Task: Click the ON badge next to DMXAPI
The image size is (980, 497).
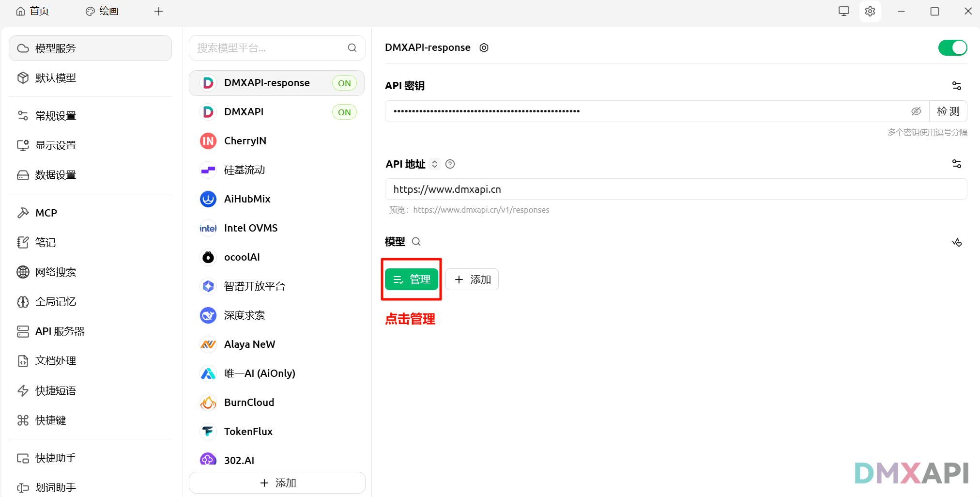Action: coord(344,112)
